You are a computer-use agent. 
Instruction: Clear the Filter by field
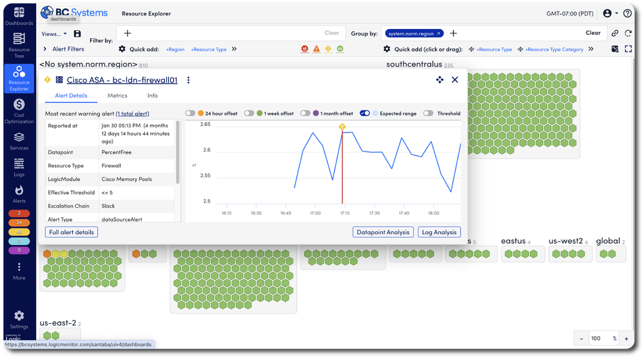click(x=331, y=33)
